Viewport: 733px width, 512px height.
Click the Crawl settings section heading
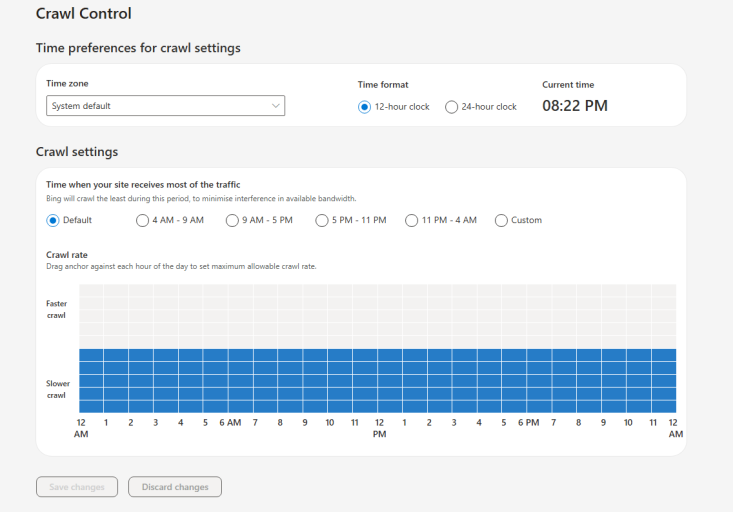coord(77,152)
